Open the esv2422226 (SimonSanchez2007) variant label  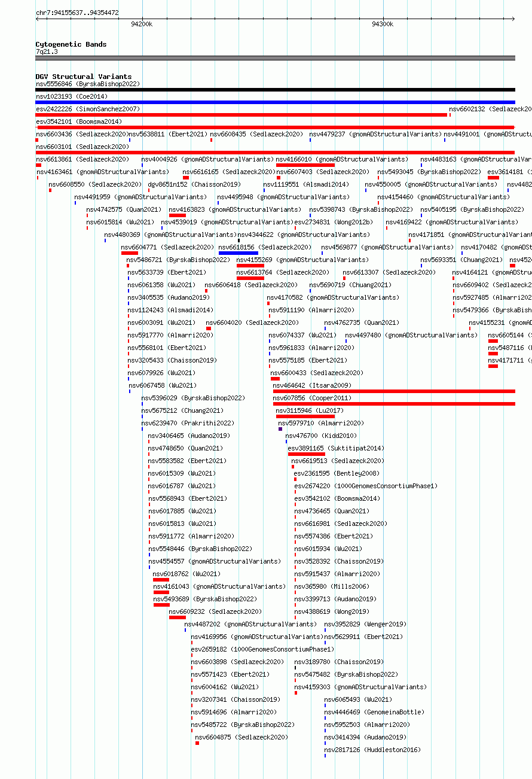[88, 109]
